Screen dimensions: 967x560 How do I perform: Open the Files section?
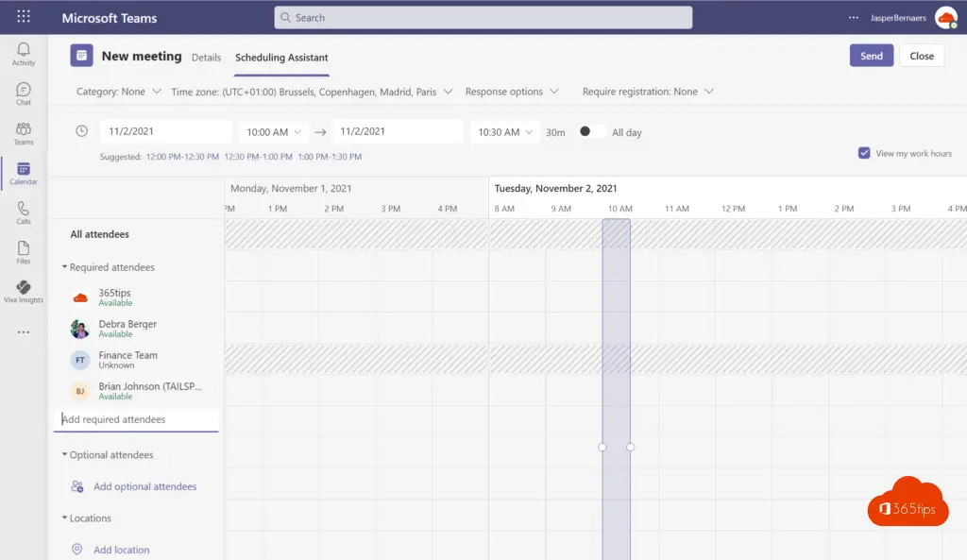tap(24, 252)
